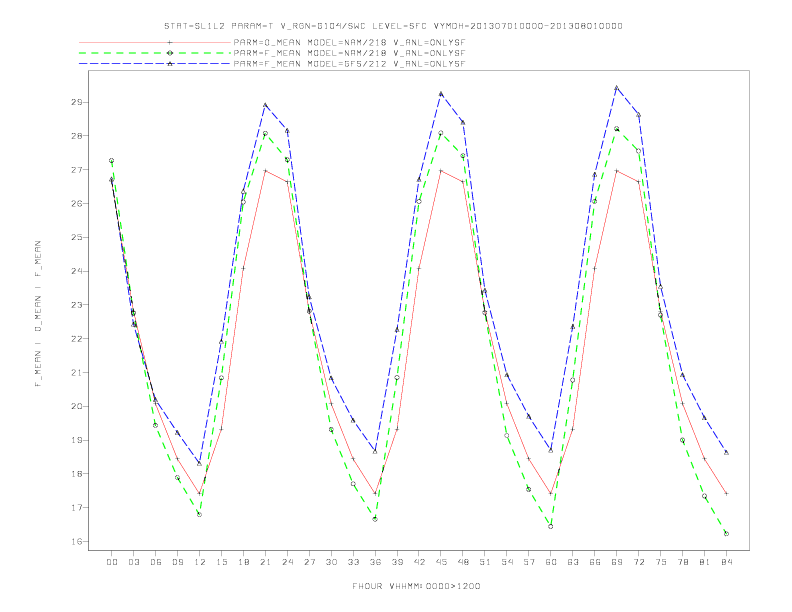Click the green NAM circle marker at hour 84
The height and width of the screenshot is (612, 792).
tap(726, 533)
